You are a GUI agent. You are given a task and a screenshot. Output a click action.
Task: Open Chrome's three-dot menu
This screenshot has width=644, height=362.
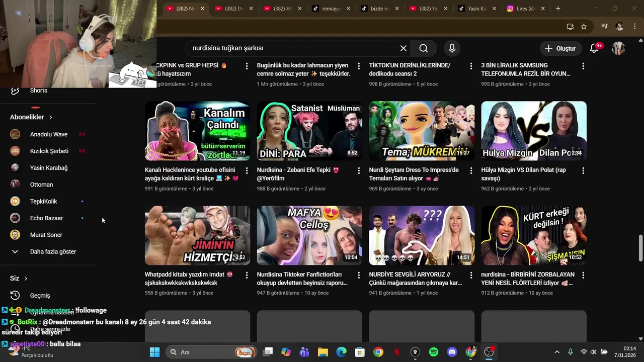[x=634, y=27]
